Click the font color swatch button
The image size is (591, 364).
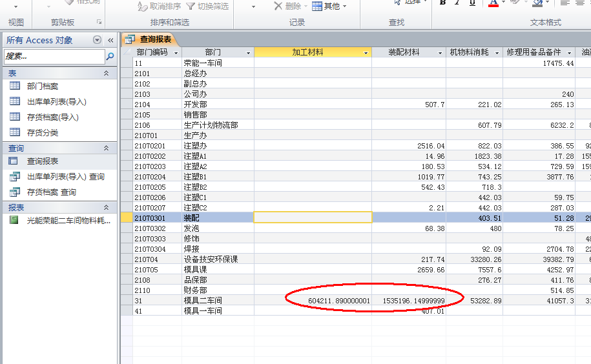pos(493,3)
